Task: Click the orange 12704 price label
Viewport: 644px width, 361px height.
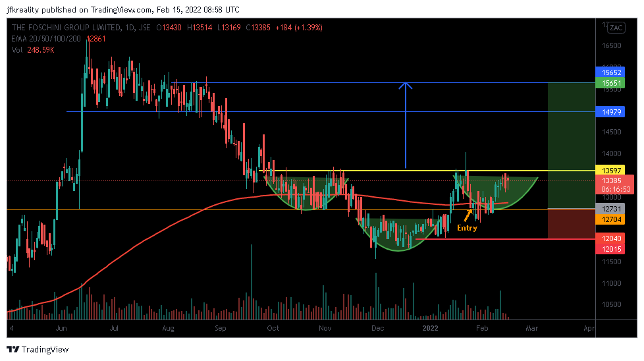Action: 610,219
